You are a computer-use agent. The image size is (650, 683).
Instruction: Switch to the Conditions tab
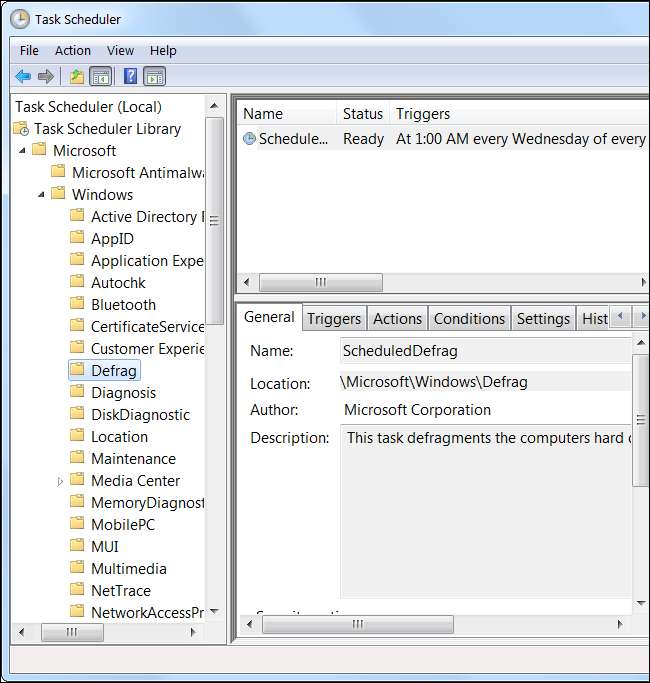[469, 318]
